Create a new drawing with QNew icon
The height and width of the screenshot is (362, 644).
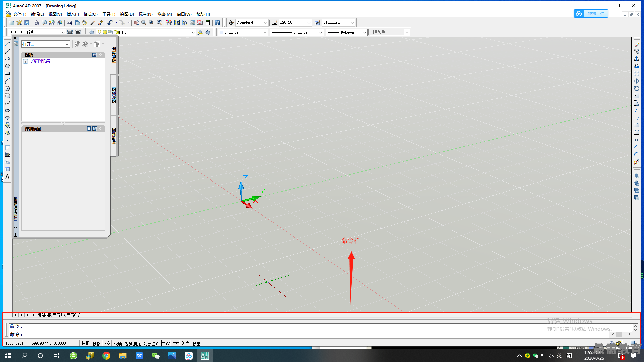11,23
